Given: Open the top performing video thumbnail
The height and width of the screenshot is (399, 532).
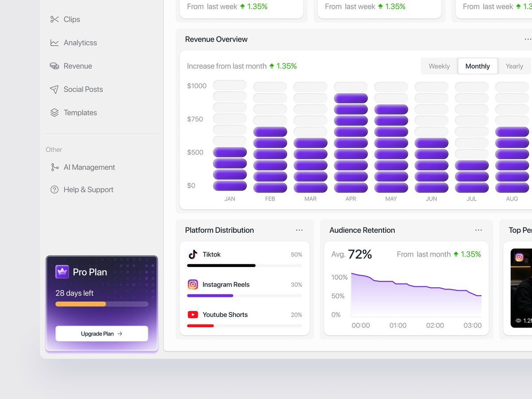Looking at the screenshot, I should [x=521, y=288].
